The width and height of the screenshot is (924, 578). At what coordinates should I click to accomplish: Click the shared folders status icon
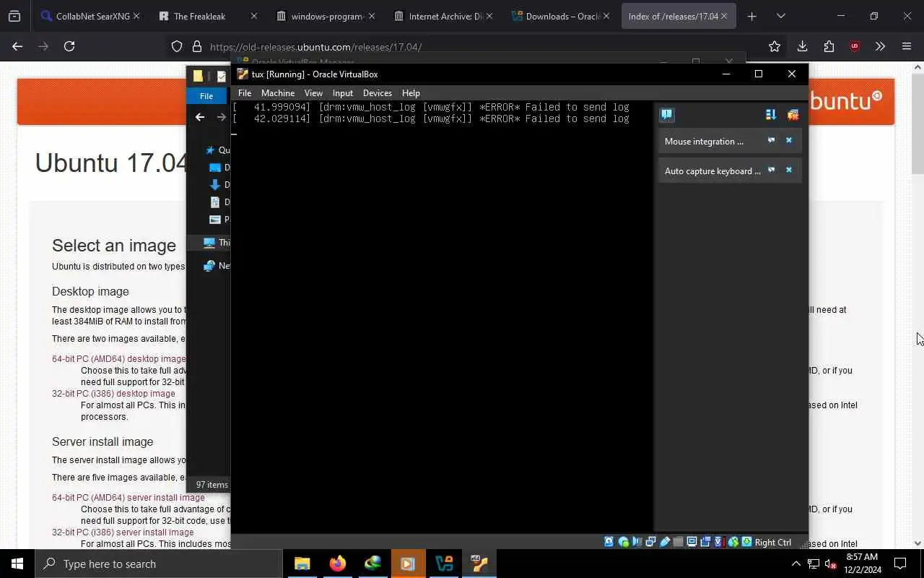click(678, 542)
